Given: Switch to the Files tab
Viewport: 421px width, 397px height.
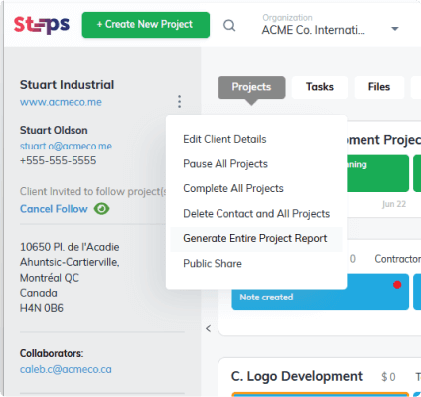Looking at the screenshot, I should click(x=379, y=87).
